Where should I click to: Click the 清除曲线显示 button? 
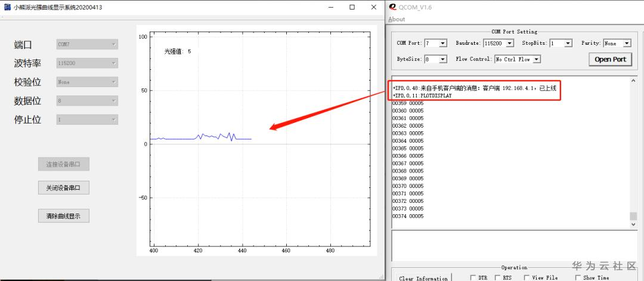(64, 216)
